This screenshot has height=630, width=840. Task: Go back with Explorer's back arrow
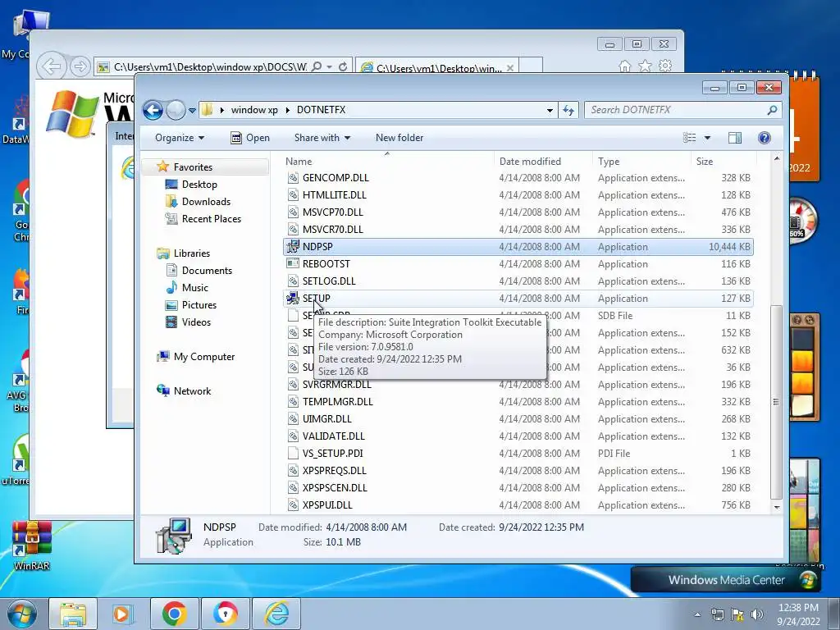[153, 111]
